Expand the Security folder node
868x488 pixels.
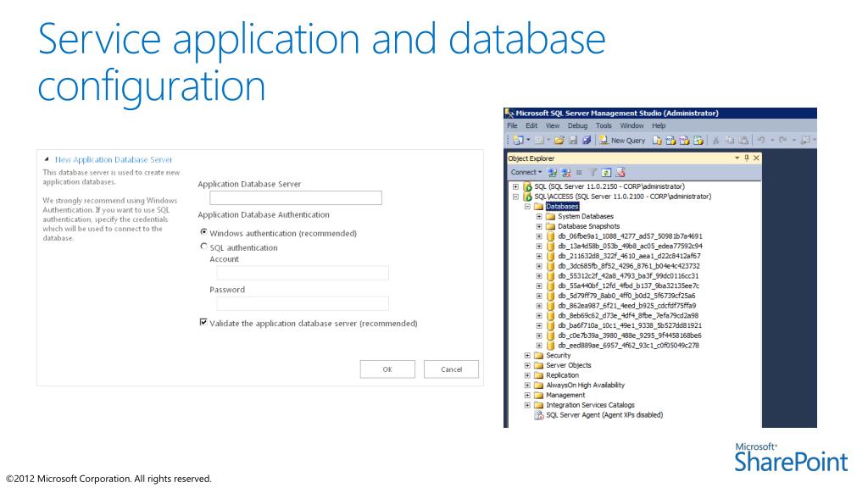(x=528, y=356)
